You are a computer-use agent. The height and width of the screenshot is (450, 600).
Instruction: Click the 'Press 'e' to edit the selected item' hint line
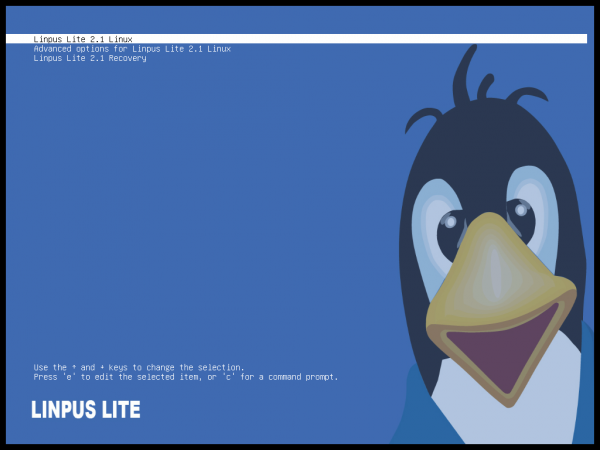point(186,377)
